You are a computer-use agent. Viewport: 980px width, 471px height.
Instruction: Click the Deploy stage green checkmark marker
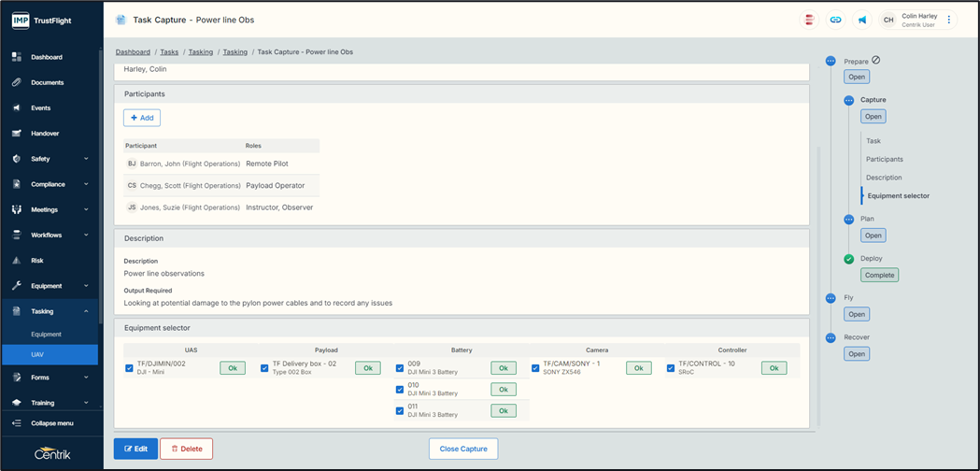pos(848,259)
